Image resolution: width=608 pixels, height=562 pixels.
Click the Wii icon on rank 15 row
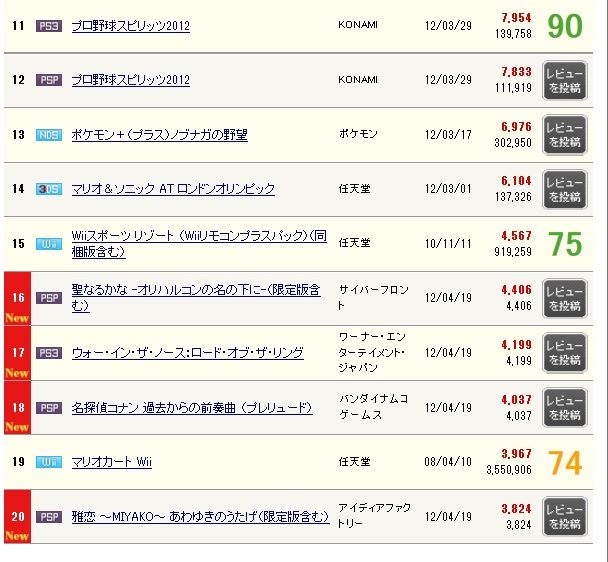click(48, 244)
